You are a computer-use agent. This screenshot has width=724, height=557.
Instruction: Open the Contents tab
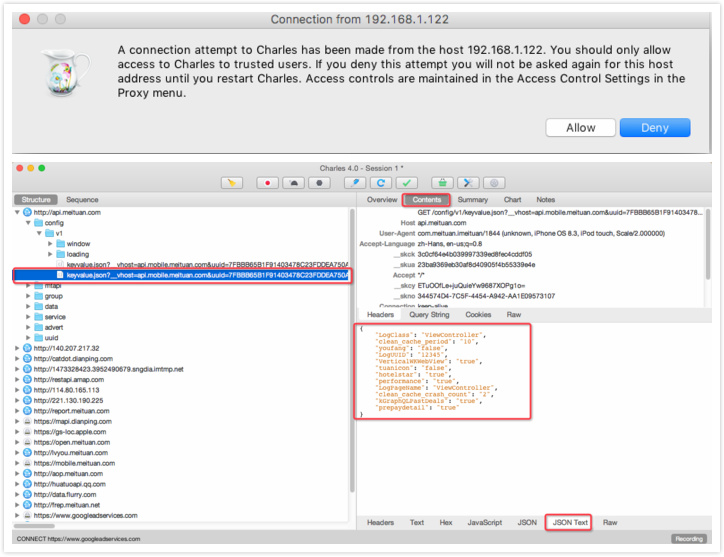(427, 200)
